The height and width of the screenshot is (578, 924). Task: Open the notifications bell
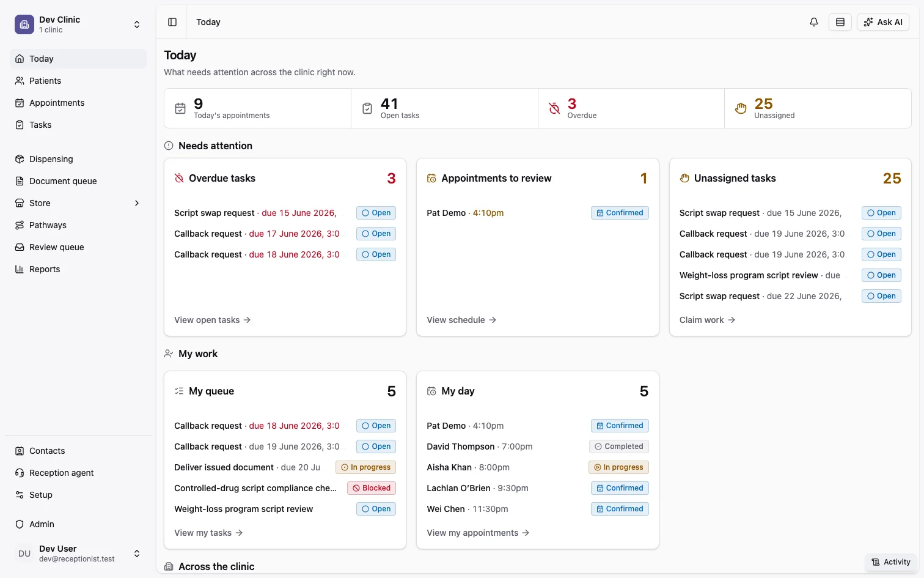coord(814,22)
